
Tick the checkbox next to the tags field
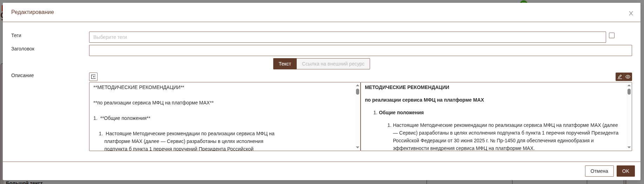point(612,35)
